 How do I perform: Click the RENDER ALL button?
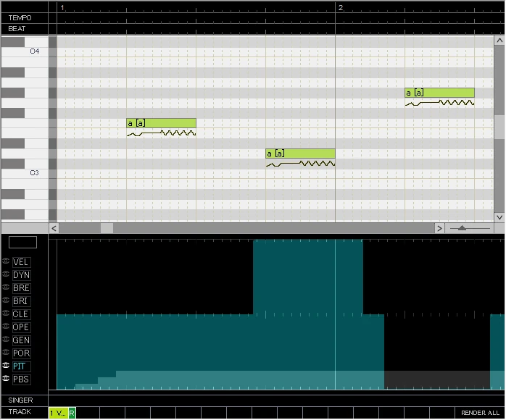click(480, 413)
